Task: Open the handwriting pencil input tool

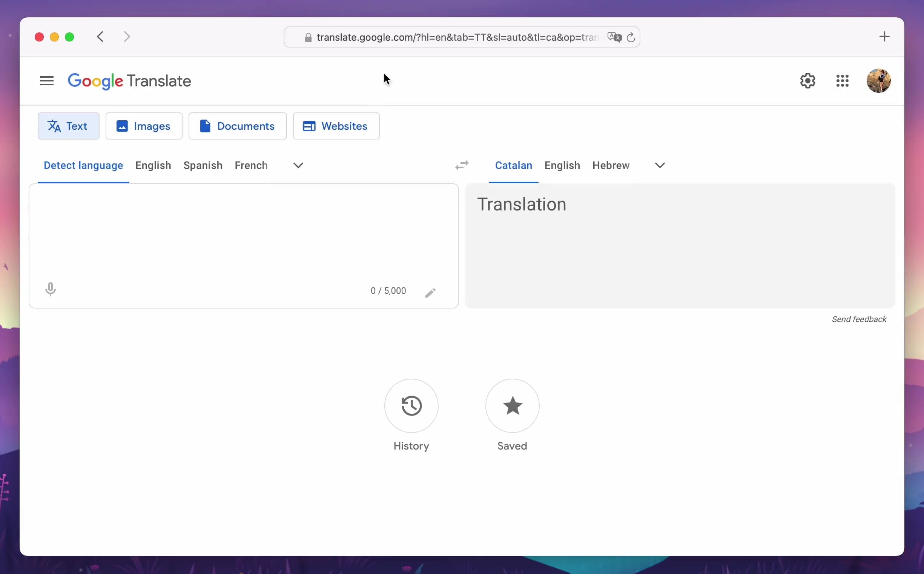Action: 430,293
